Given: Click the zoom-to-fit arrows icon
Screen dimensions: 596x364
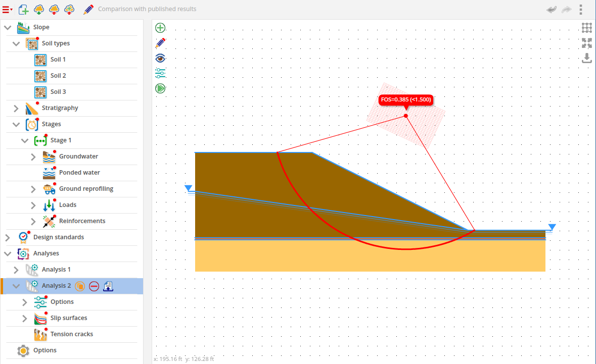Looking at the screenshot, I should pos(586,43).
